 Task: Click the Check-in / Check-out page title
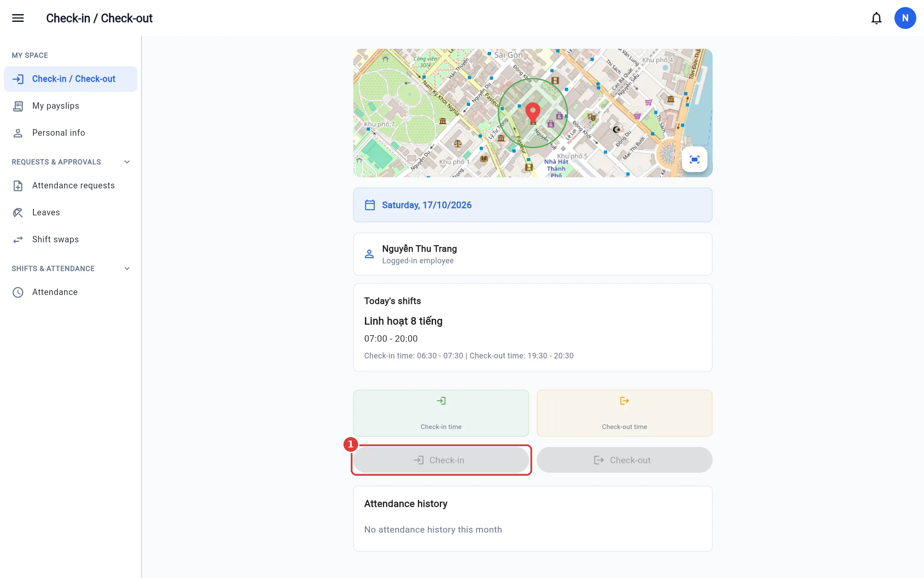click(x=99, y=18)
